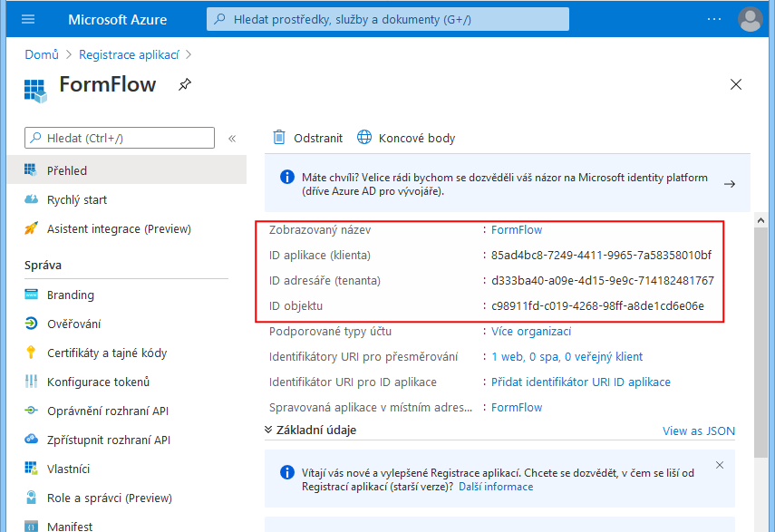Open the Azure portal hamburger menu
Image resolution: width=775 pixels, height=532 pixels.
pyautogui.click(x=27, y=19)
